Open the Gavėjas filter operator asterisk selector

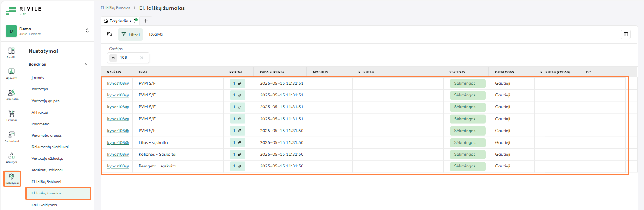(113, 58)
